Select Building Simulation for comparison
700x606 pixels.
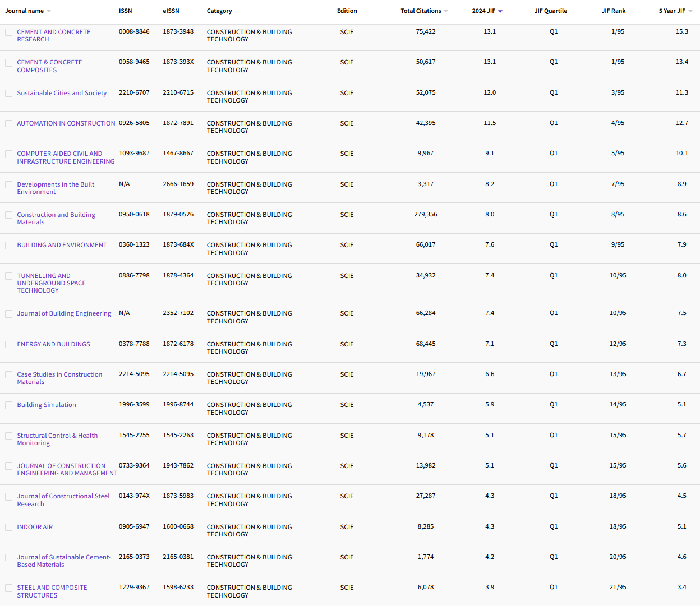coord(8,405)
